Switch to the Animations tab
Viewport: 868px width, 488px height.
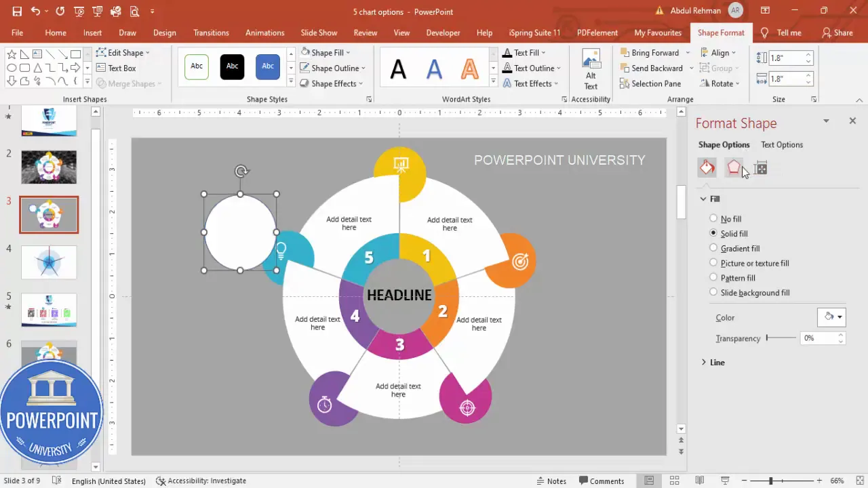tap(264, 33)
